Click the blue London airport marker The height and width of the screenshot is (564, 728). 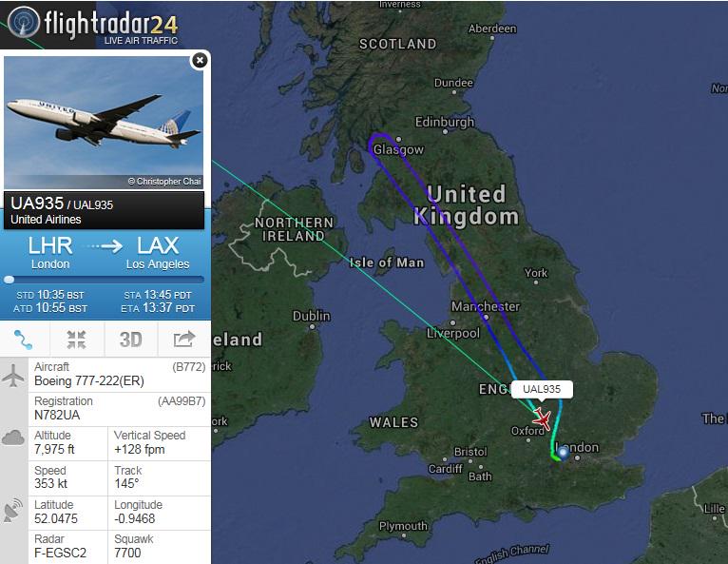pos(564,452)
